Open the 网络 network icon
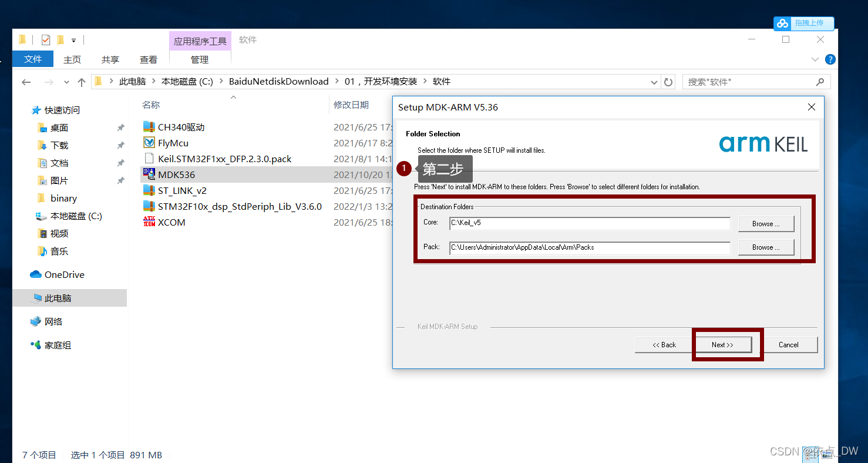The width and height of the screenshot is (868, 463). click(36, 321)
